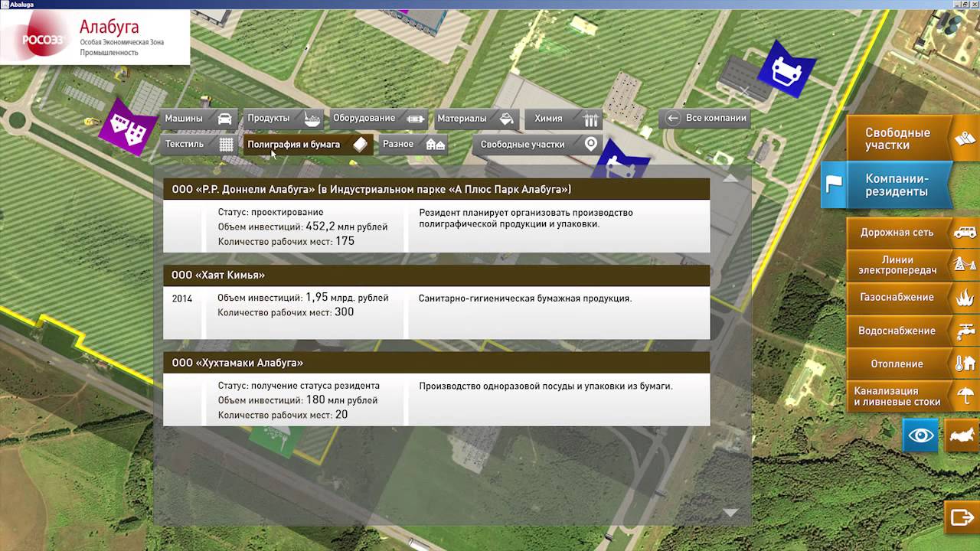Click the water tap icon

point(965,331)
